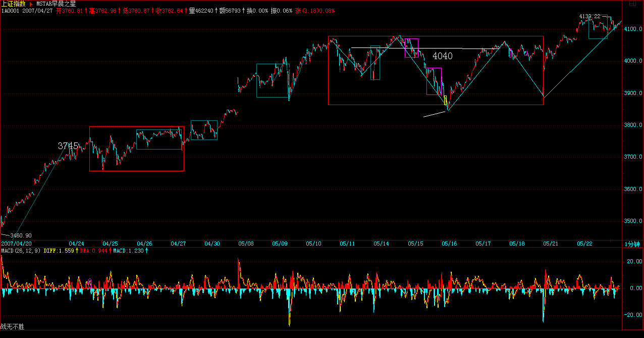Select the 04/30 date on time axis
The width and height of the screenshot is (644, 338).
coord(212,244)
